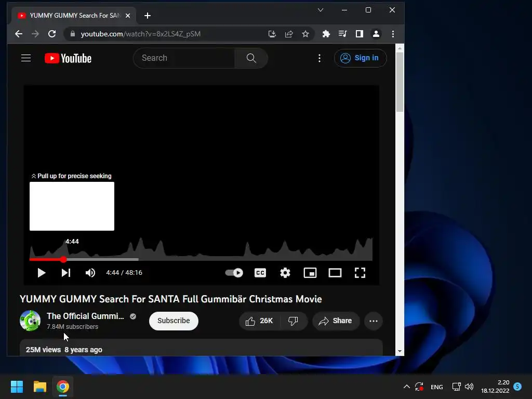Toggle the autoplay switch

[x=234, y=273]
